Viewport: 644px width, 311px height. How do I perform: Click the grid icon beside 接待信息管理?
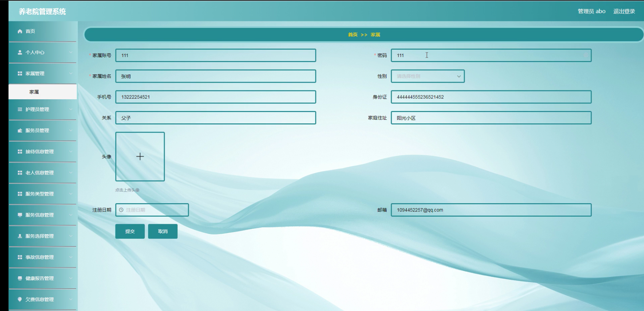[x=20, y=151]
